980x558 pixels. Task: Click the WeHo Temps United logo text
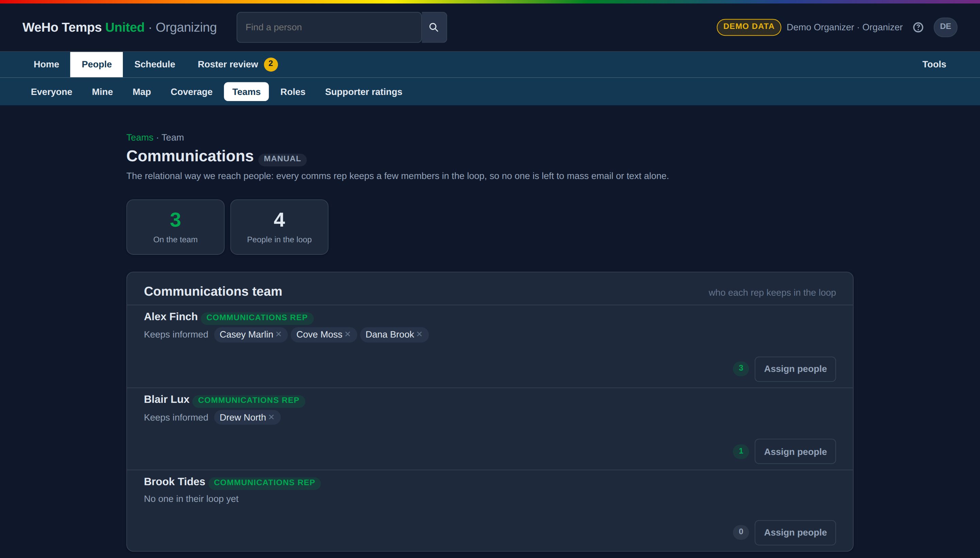pyautogui.click(x=84, y=27)
